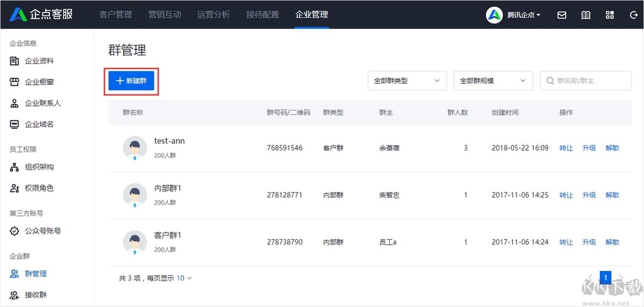Screen dimensions: 644x307
Task: Open the 全部群规模 dropdown
Action: pos(493,81)
